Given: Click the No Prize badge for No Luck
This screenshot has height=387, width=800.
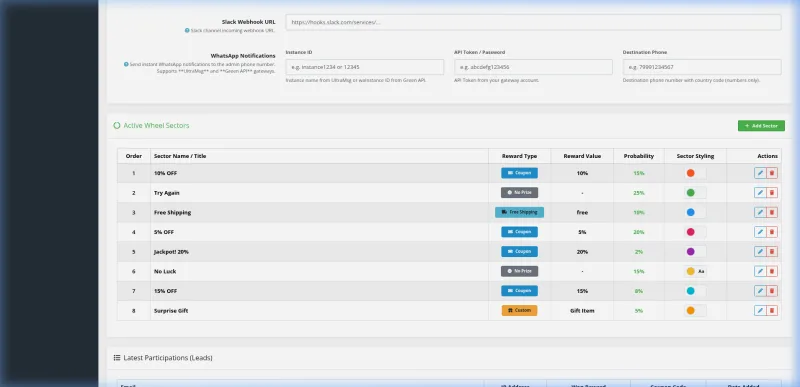Looking at the screenshot, I should (x=519, y=271).
